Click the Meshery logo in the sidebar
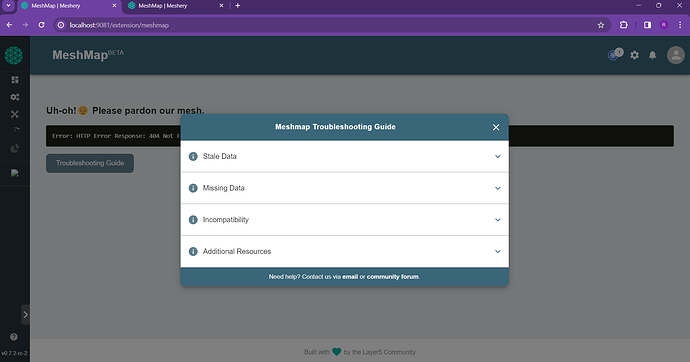690x362 pixels. coord(14,55)
